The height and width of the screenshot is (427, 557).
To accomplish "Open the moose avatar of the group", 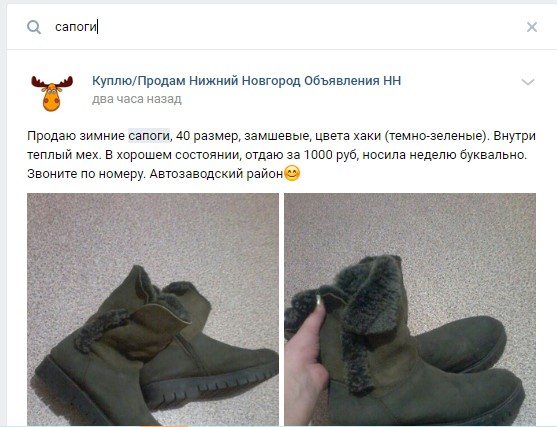I will (52, 92).
